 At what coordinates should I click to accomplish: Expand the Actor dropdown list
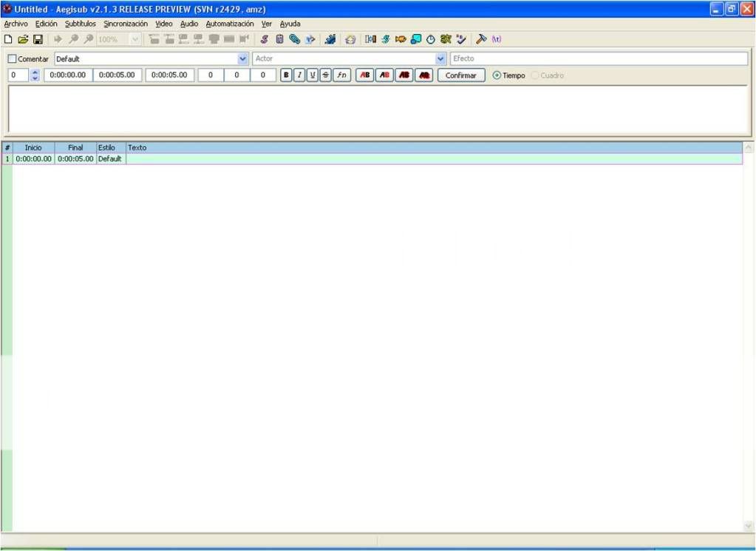441,58
